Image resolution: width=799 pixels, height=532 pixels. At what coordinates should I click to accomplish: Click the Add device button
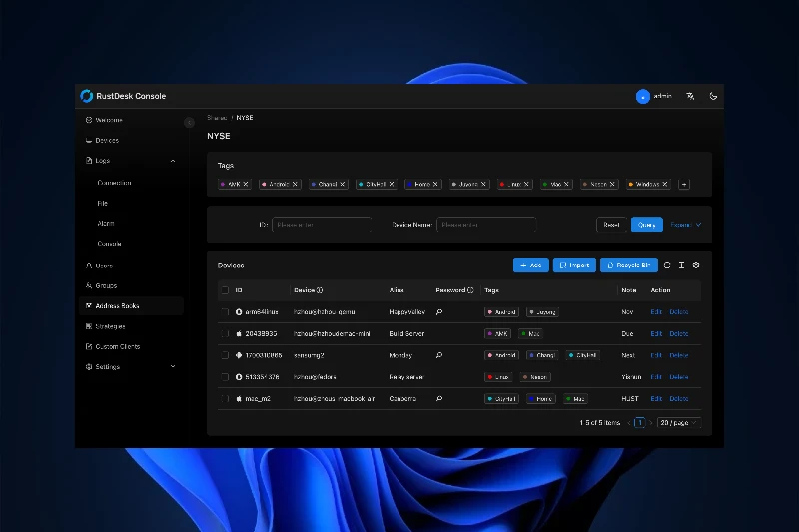tap(531, 266)
